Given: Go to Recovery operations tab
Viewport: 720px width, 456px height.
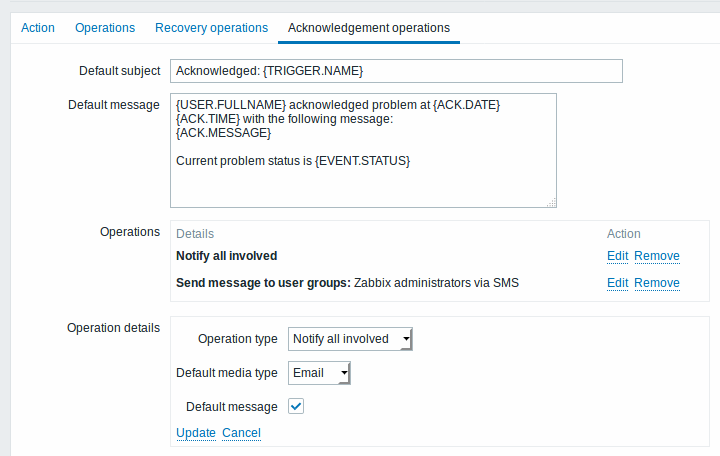Looking at the screenshot, I should (x=211, y=28).
